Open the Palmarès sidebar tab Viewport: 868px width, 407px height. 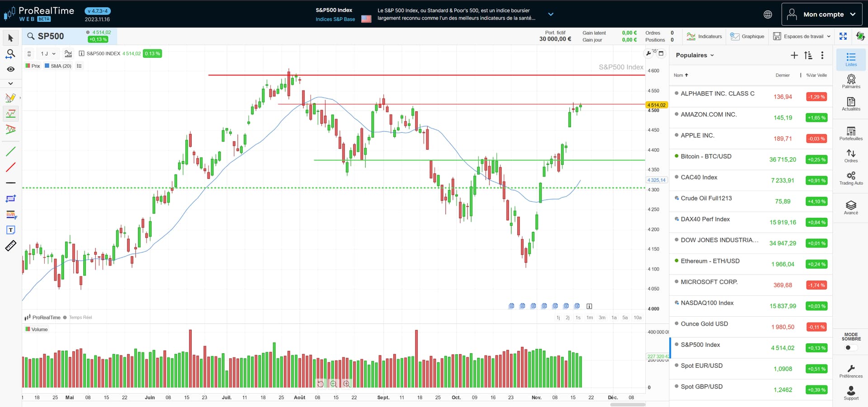pos(851,81)
